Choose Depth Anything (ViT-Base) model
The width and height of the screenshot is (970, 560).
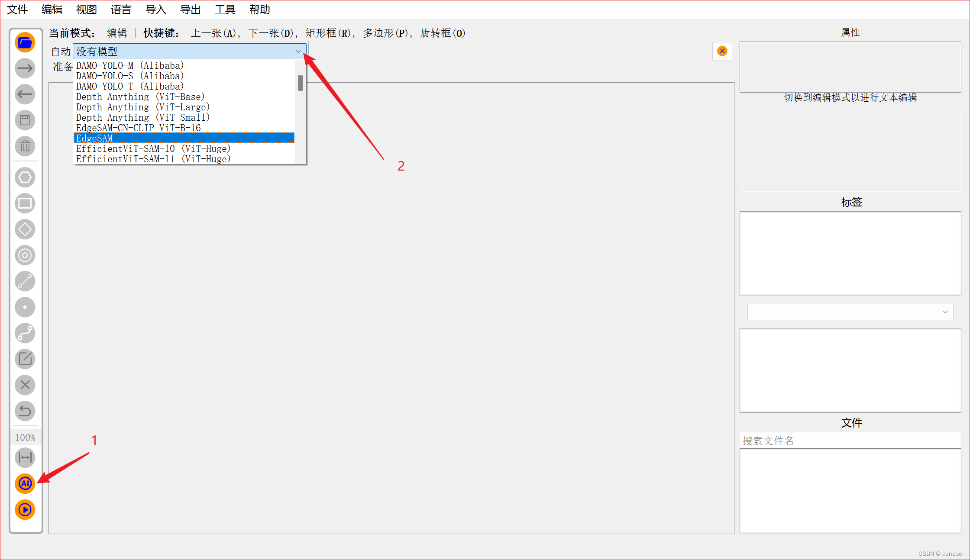pyautogui.click(x=140, y=97)
